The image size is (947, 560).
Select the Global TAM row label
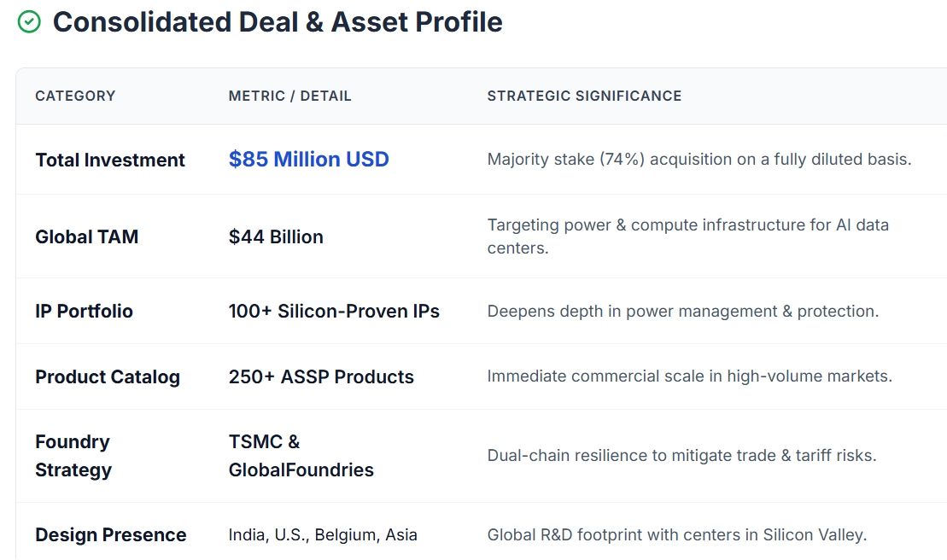coord(86,236)
